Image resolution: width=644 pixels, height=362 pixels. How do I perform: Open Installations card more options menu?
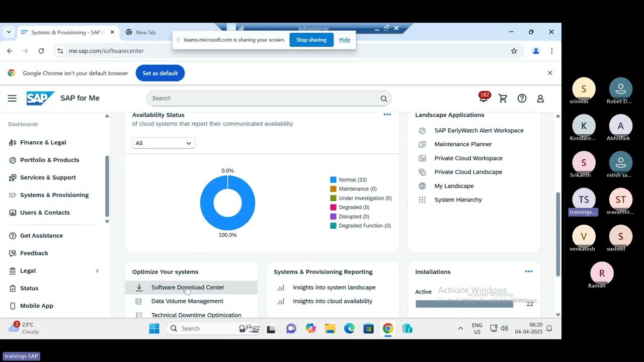[529, 271]
